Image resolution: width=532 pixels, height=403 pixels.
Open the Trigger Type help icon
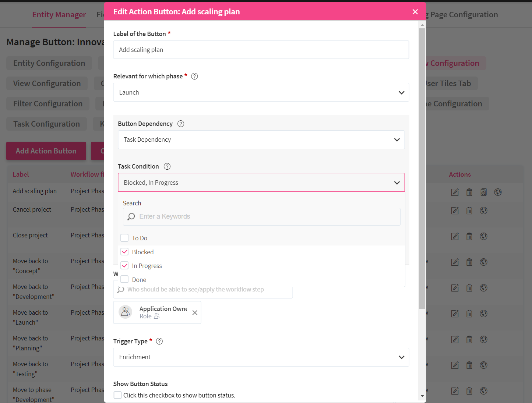(x=159, y=341)
